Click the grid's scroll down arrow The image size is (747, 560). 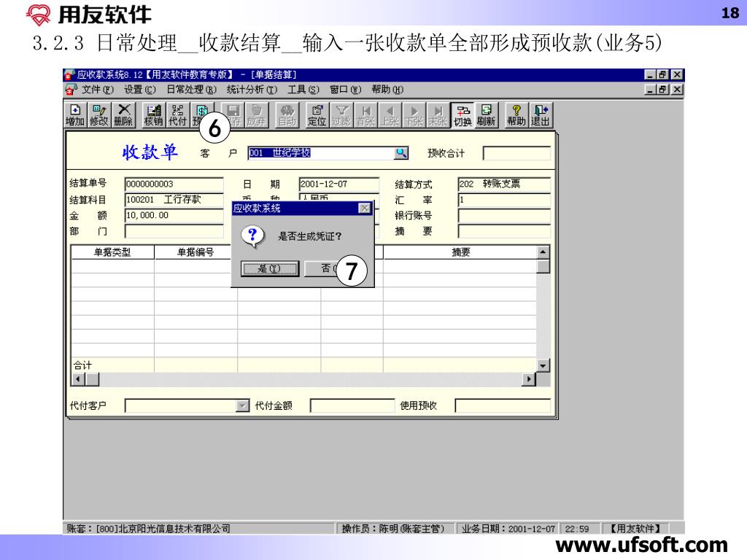coord(543,366)
